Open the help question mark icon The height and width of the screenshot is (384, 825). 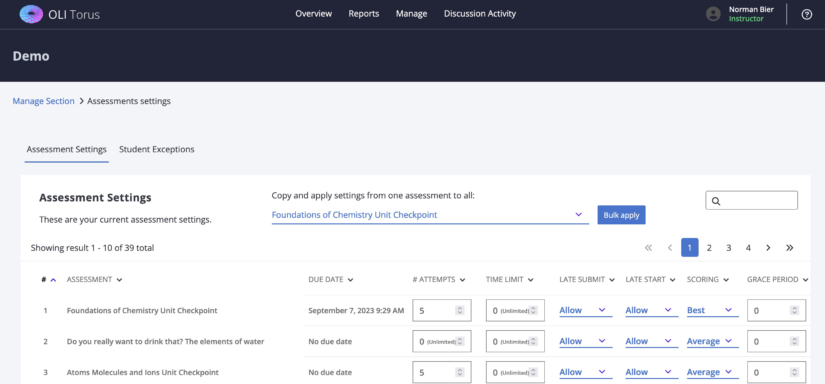pyautogui.click(x=807, y=15)
